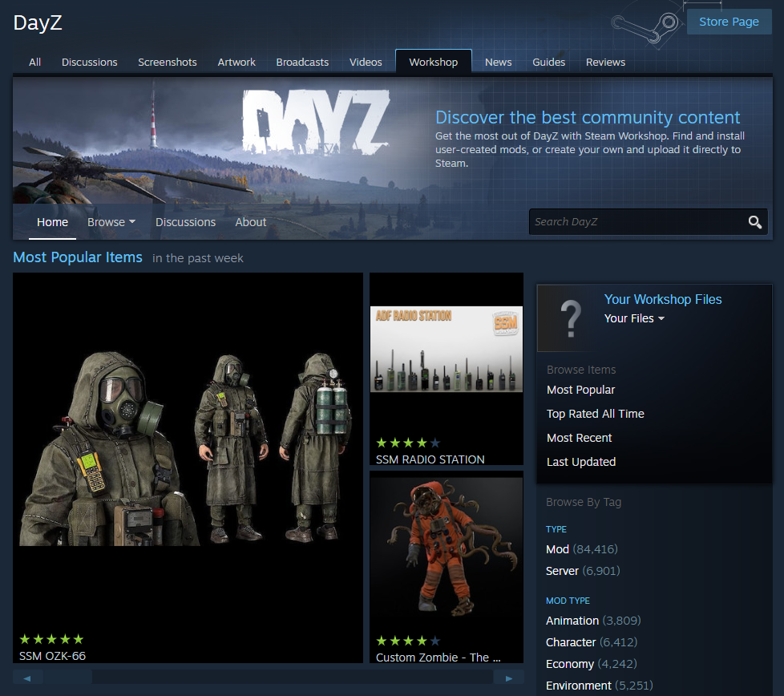Filter by Economy mod type

coord(592,663)
